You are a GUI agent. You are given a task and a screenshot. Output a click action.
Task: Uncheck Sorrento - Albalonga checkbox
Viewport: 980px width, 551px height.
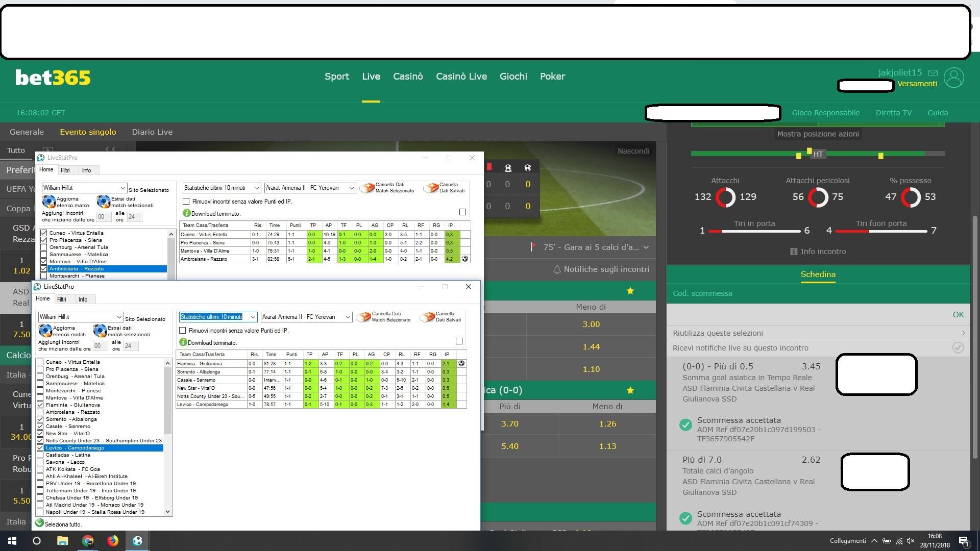[x=40, y=419]
